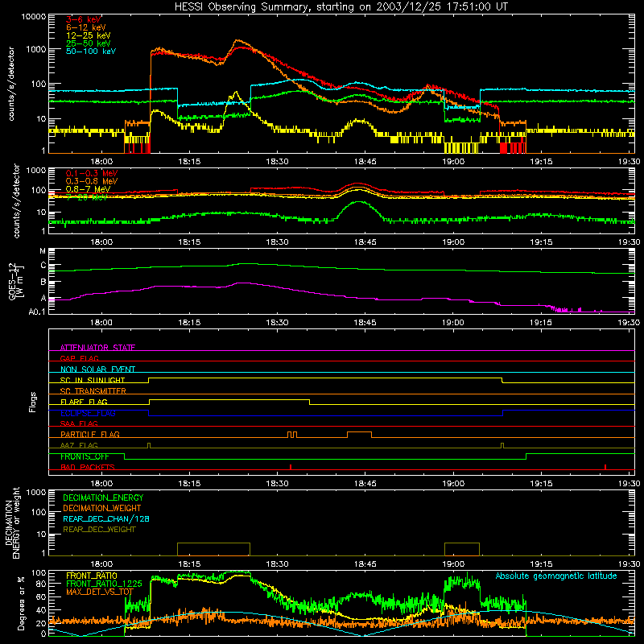Click the Absolute geomagnetic latitude label
Image resolution: width=644 pixels, height=644 pixels.
coord(556,576)
